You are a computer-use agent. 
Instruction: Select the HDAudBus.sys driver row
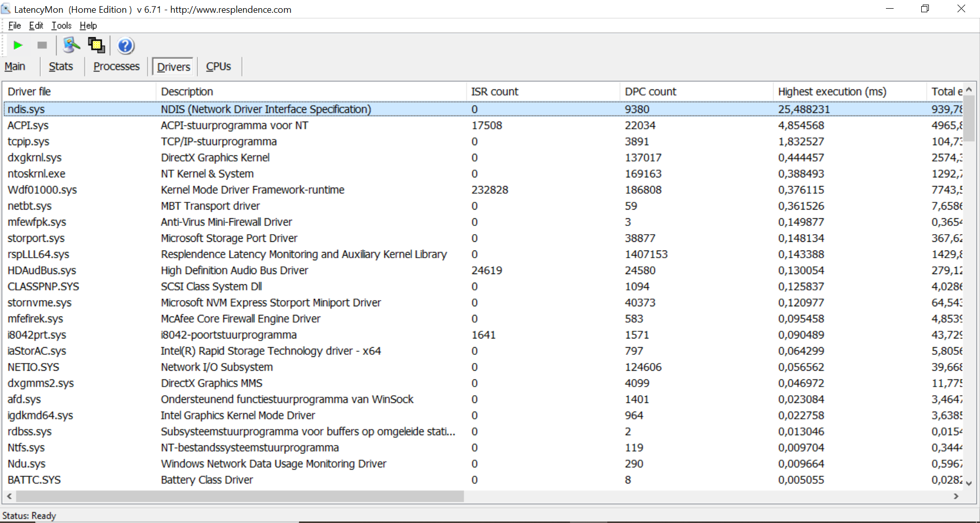(484, 270)
